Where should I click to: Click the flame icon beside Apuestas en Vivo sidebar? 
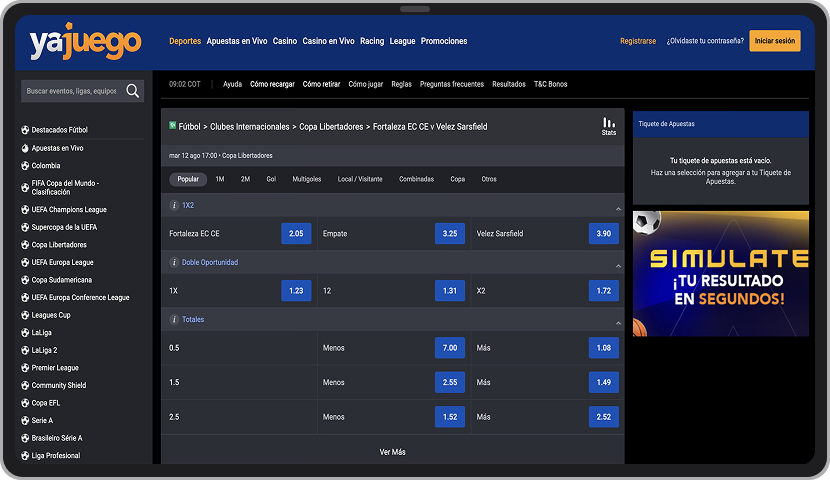pos(25,148)
